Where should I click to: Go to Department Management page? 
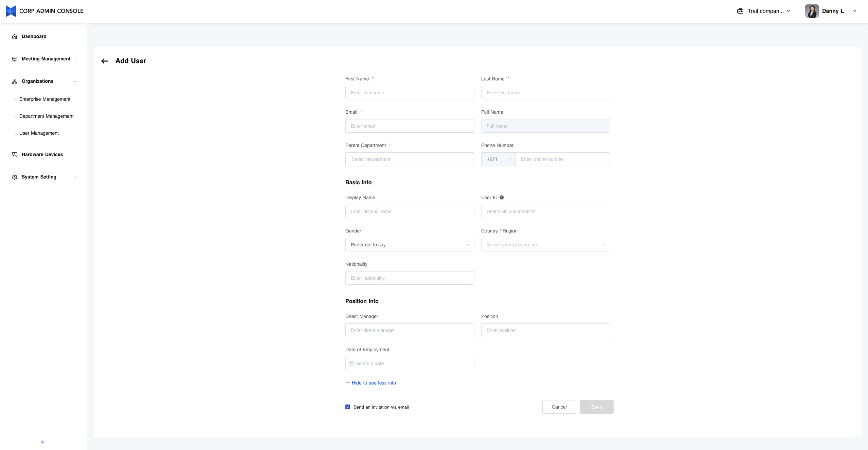click(x=46, y=116)
